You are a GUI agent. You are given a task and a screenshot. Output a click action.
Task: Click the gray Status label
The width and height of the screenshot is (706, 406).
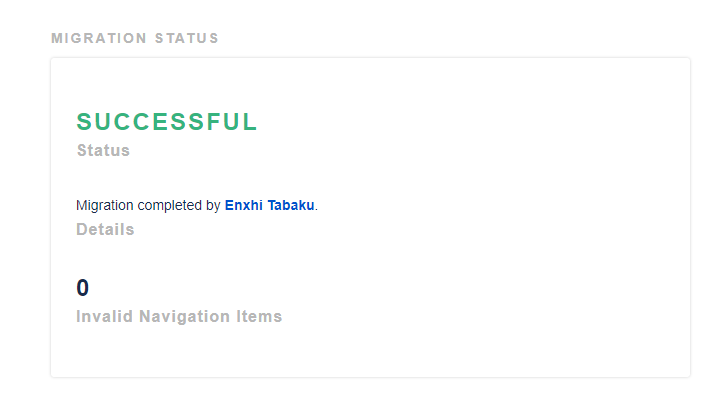103,151
